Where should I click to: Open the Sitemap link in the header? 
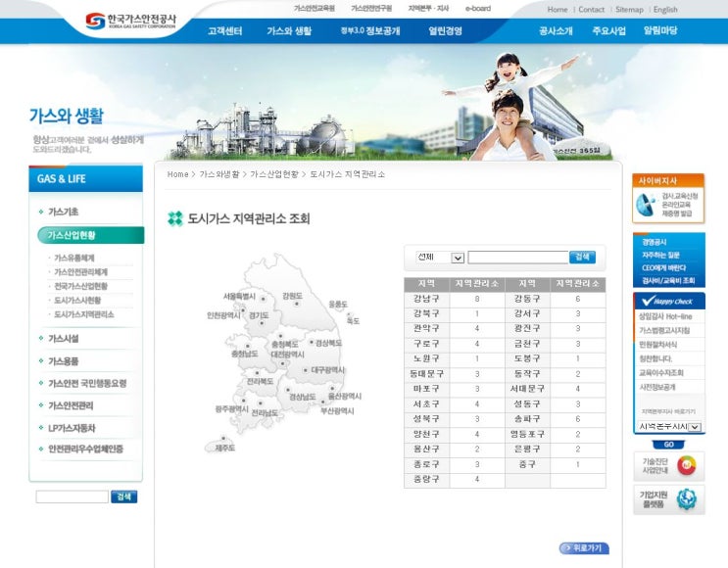coord(629,9)
